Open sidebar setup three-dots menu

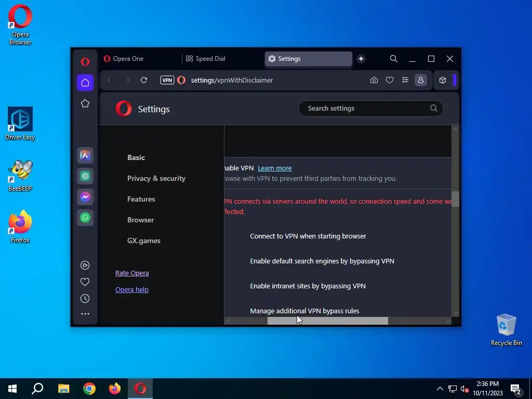[x=85, y=314]
